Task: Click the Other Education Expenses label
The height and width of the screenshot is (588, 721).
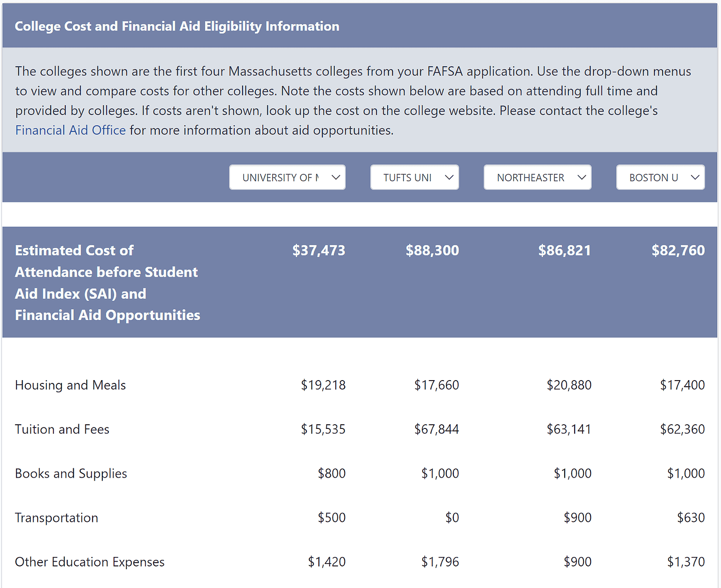Action: (x=90, y=561)
